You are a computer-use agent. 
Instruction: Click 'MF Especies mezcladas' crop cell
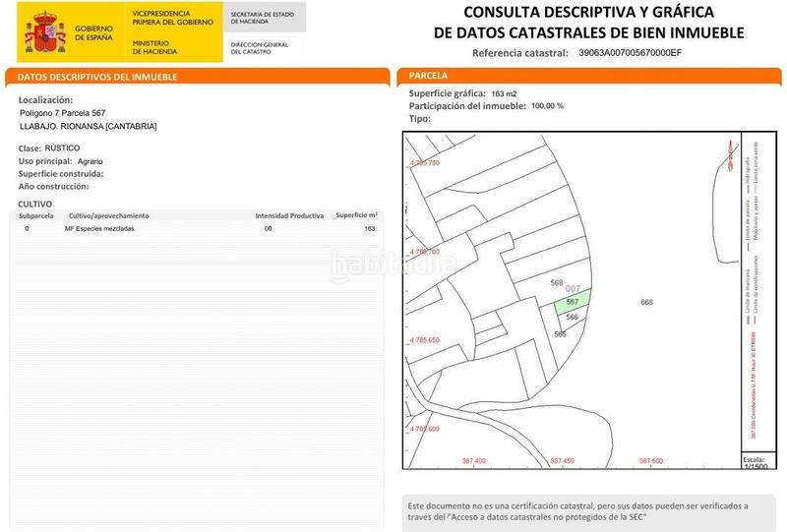pos(99,228)
